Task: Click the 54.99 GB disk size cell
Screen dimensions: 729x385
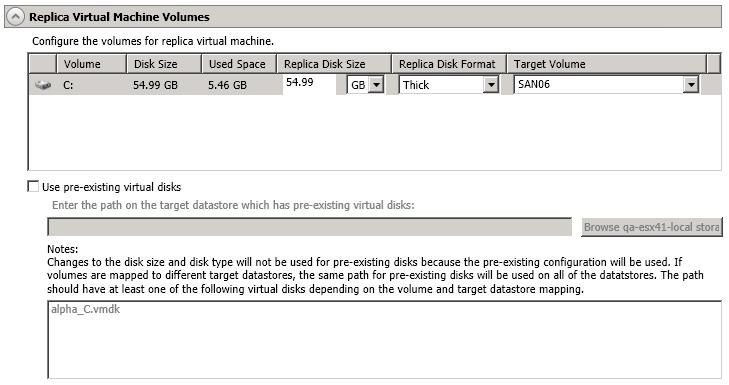Action: coord(155,85)
